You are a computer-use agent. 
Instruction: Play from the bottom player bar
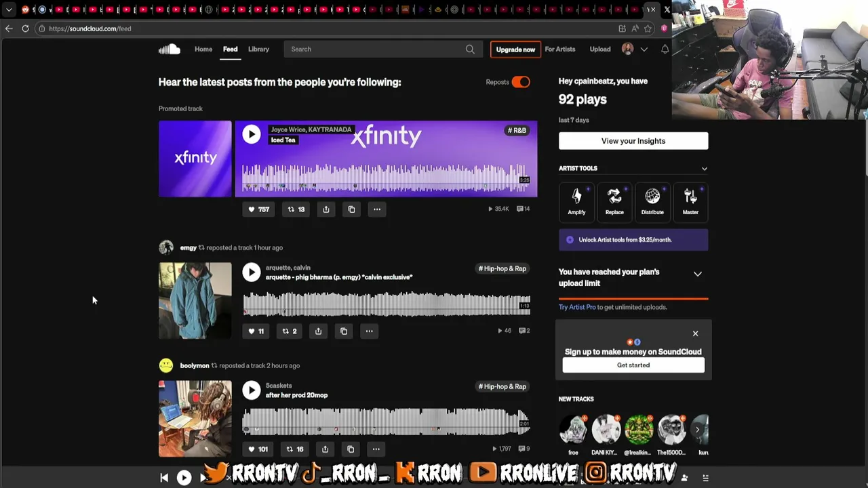tap(184, 478)
